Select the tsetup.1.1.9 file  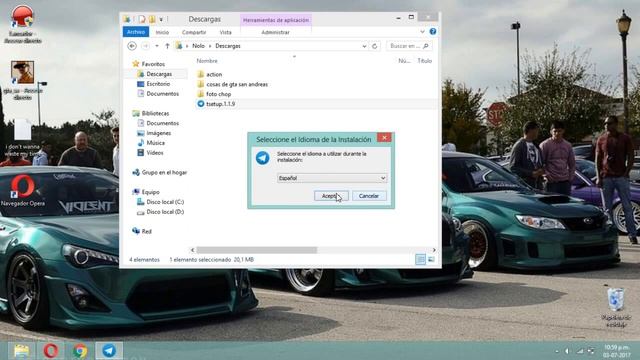coord(220,104)
